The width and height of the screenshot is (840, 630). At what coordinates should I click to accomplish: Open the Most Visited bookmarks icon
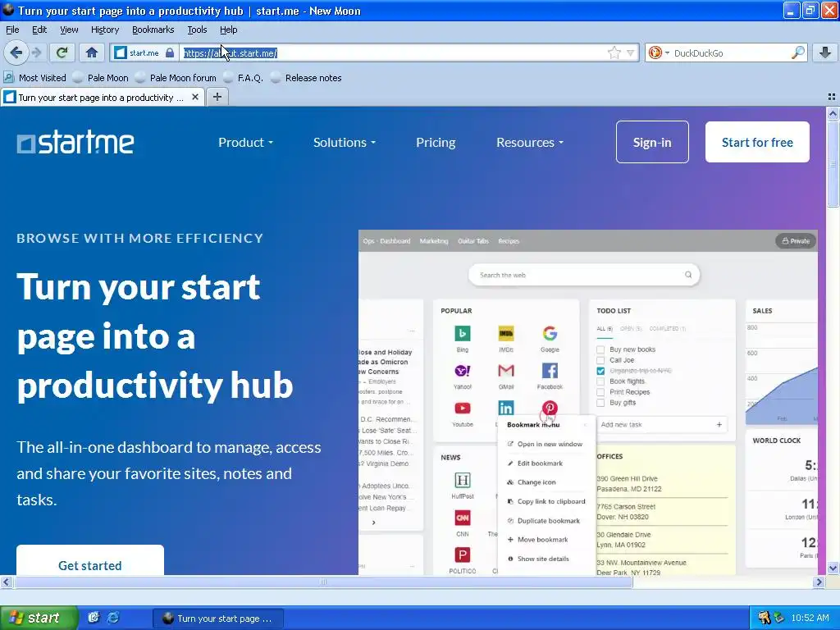[8, 78]
